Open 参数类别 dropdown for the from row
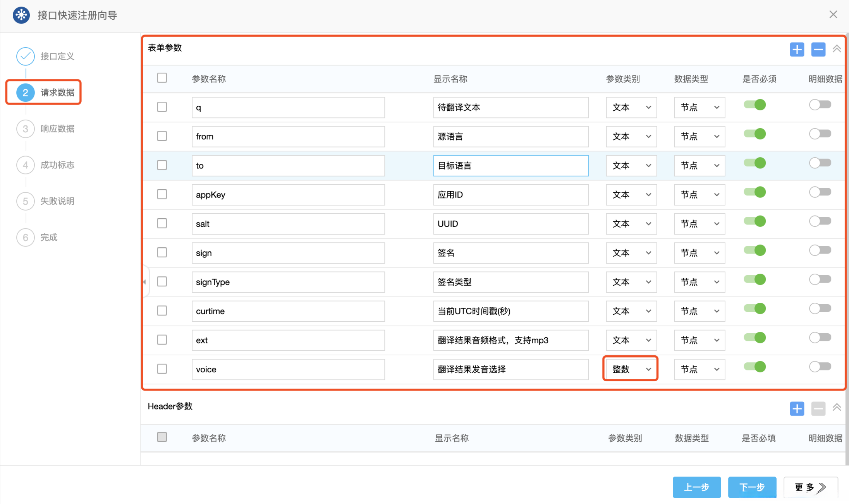This screenshot has height=504, width=849. [631, 137]
